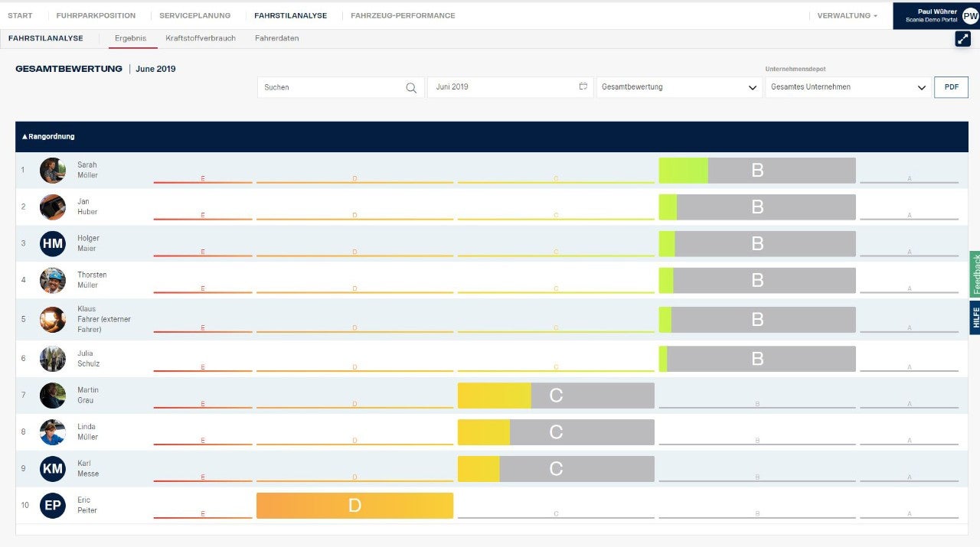Open the Verwaltung menu
Viewport: 980px width, 547px height.
point(847,15)
